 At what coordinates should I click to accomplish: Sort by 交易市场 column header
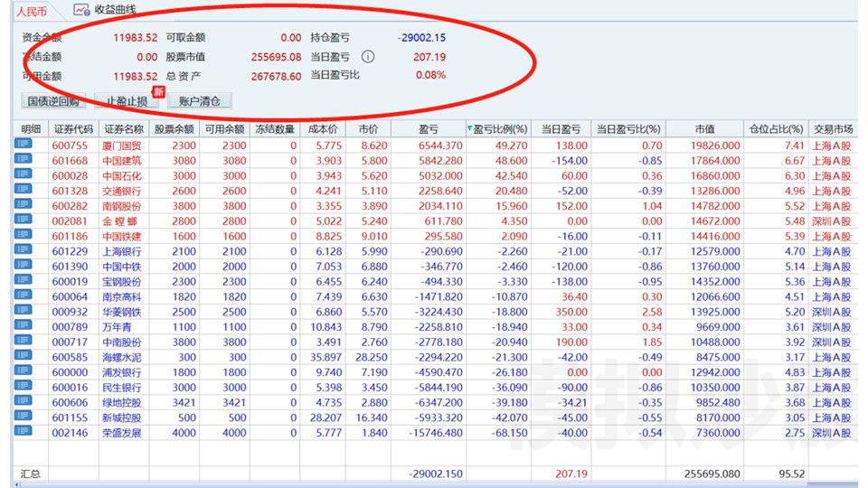[833, 129]
